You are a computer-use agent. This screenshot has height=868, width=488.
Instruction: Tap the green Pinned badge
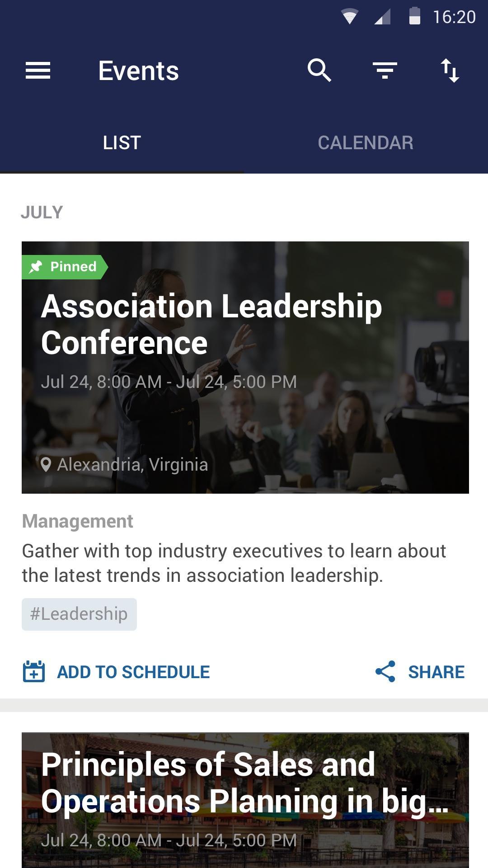pyautogui.click(x=63, y=267)
